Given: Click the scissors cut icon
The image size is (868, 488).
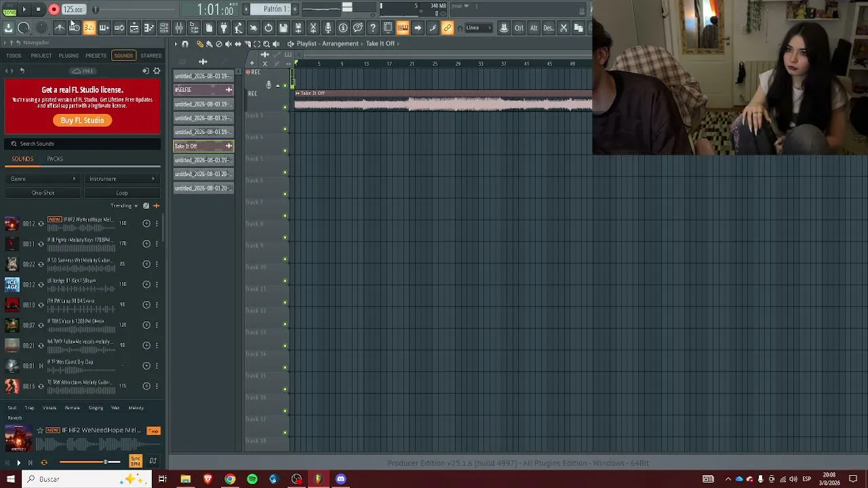Looking at the screenshot, I should 564,28.
